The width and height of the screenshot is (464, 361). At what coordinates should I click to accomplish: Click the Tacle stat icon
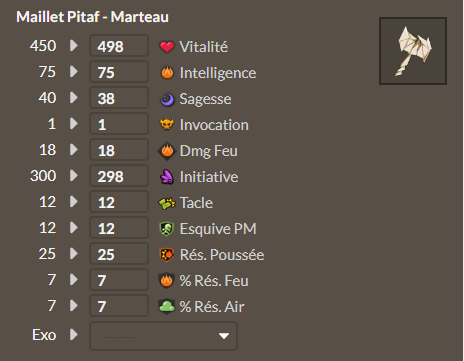[167, 203]
